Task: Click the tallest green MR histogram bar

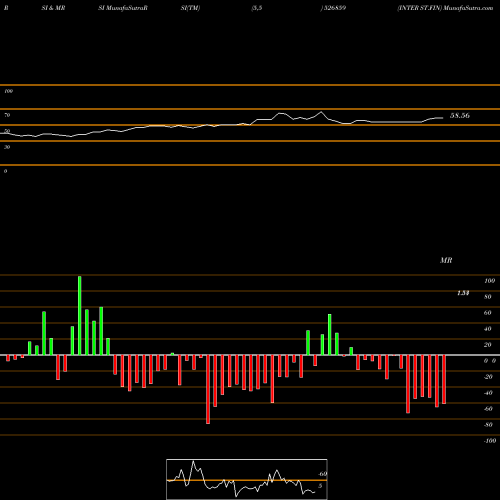Action: coord(80,315)
